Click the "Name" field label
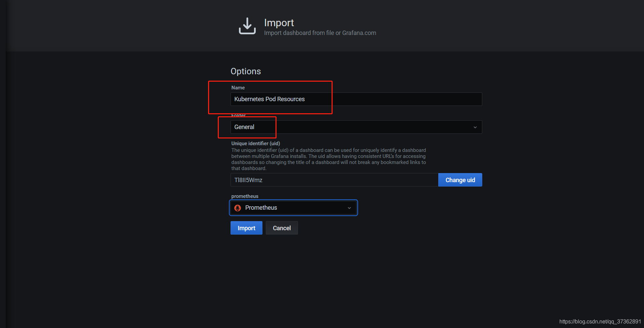644x328 pixels. [x=238, y=88]
